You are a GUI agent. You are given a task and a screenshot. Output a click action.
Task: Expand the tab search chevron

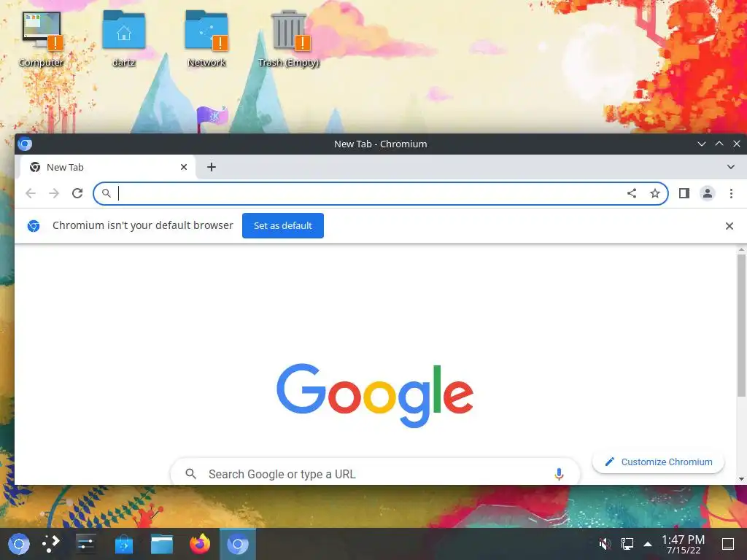(731, 167)
